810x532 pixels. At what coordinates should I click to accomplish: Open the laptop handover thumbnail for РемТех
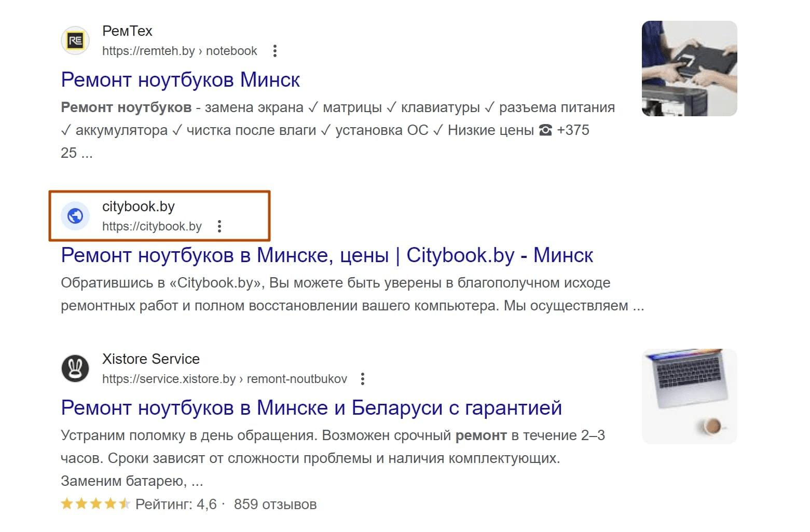(x=689, y=69)
